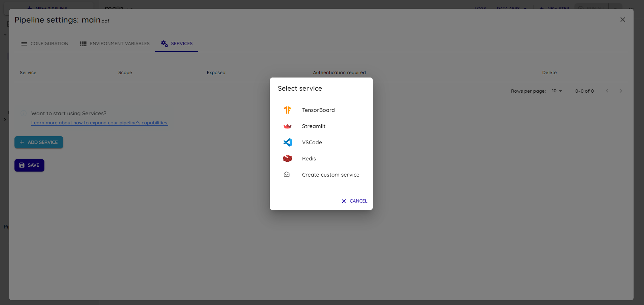Select the VSCode service icon

coord(287,142)
